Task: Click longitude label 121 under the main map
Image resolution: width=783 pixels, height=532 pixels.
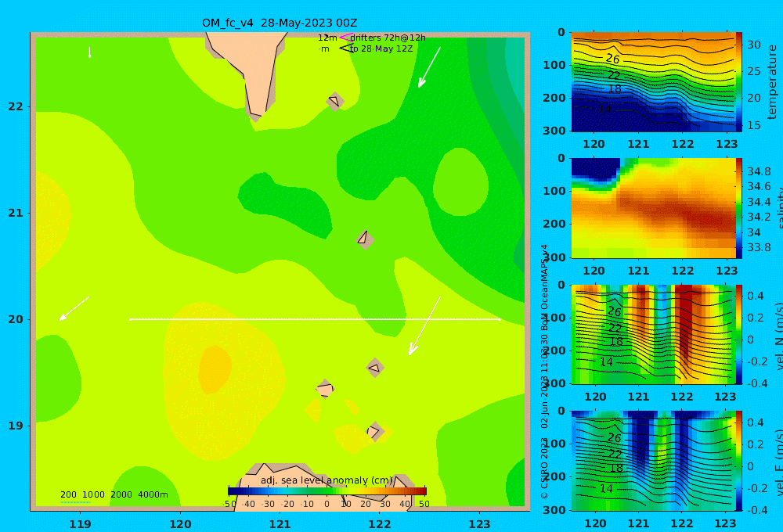Action: [280, 524]
